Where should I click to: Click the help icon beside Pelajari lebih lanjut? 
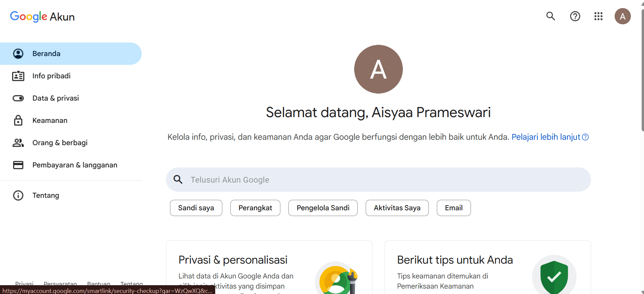click(585, 137)
